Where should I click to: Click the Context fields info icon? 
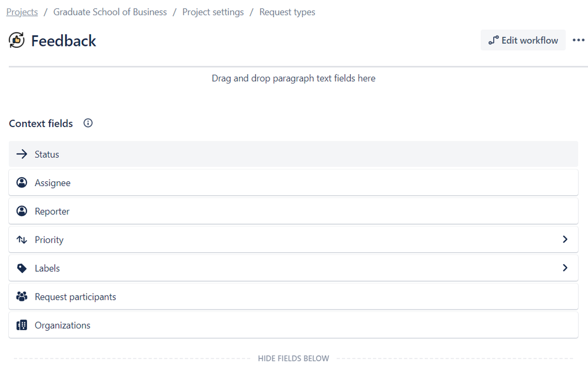88,123
